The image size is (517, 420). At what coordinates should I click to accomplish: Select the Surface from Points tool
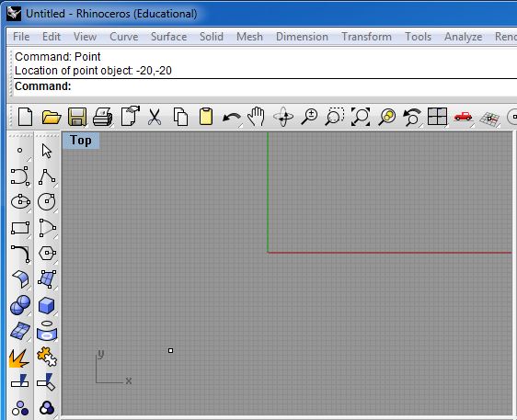(x=47, y=279)
